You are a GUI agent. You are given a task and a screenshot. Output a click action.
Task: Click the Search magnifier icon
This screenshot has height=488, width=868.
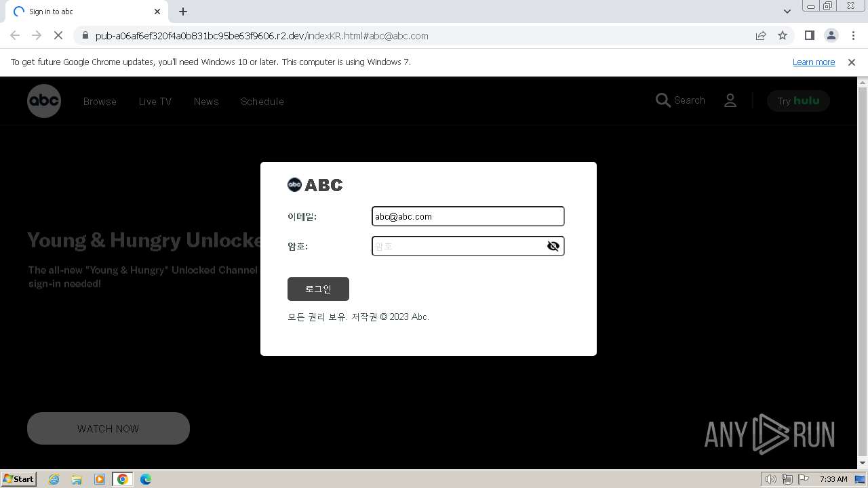(x=663, y=100)
